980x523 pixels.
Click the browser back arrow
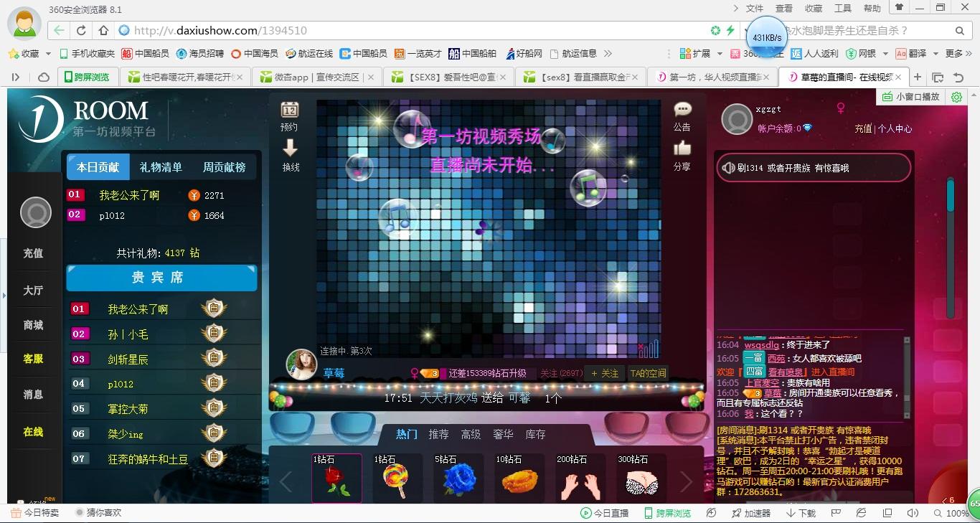pyautogui.click(x=59, y=30)
